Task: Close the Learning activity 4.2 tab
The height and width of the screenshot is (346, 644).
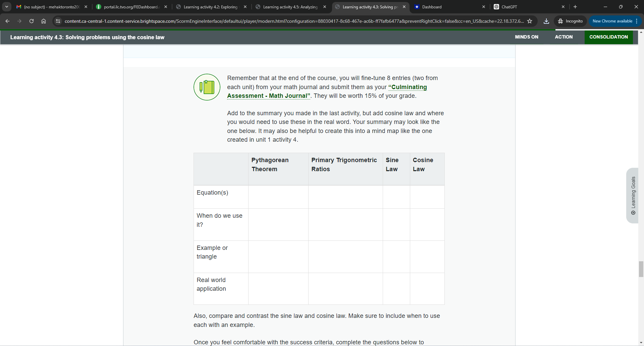Action: click(245, 7)
